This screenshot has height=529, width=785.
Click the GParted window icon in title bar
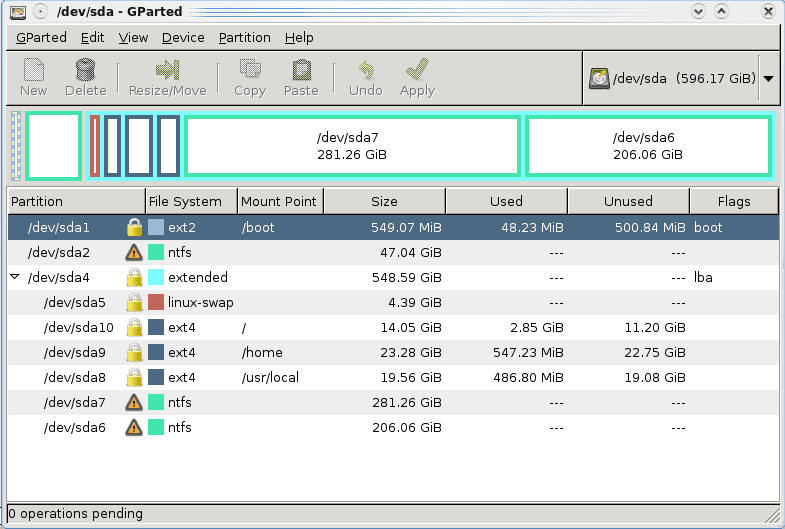coord(18,12)
